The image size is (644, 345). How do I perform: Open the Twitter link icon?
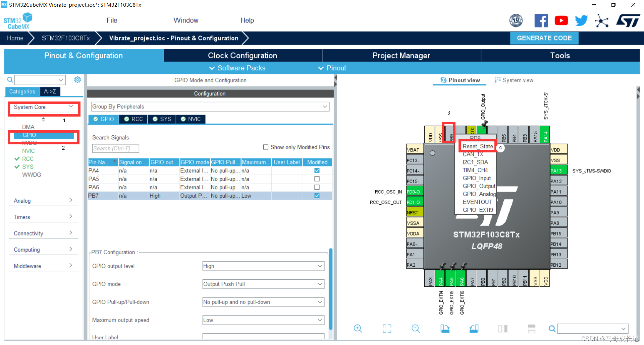[x=581, y=21]
